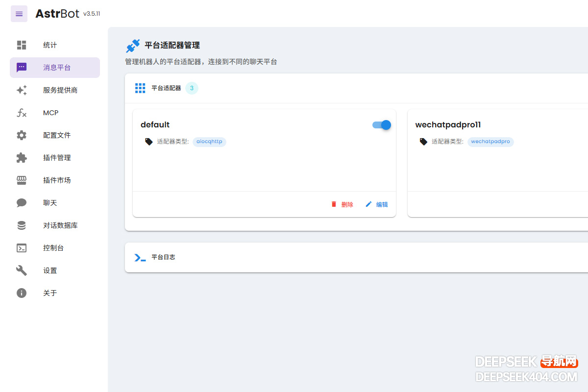Open 对话数据库 sidebar item
This screenshot has width=588, height=392.
pyautogui.click(x=55, y=225)
